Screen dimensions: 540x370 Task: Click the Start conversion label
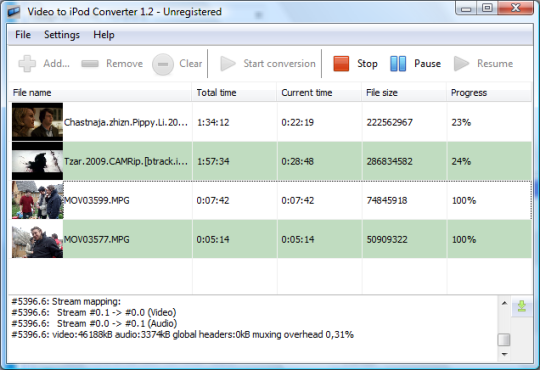[x=279, y=64]
